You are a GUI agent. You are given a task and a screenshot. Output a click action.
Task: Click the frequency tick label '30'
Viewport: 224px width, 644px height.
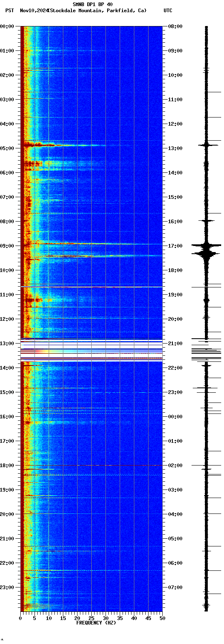click(x=106, y=618)
